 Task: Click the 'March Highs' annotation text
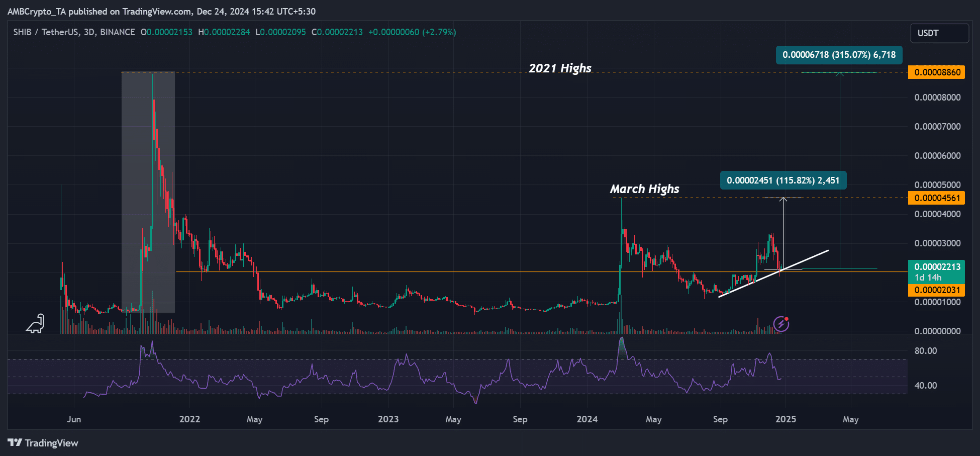tap(644, 189)
